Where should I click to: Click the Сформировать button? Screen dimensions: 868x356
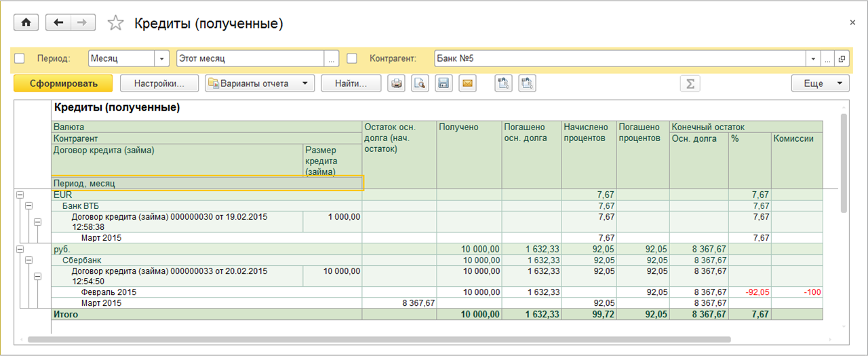tap(63, 83)
